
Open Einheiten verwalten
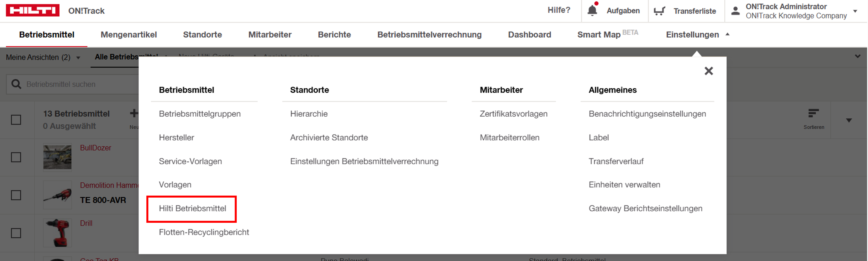pos(624,185)
